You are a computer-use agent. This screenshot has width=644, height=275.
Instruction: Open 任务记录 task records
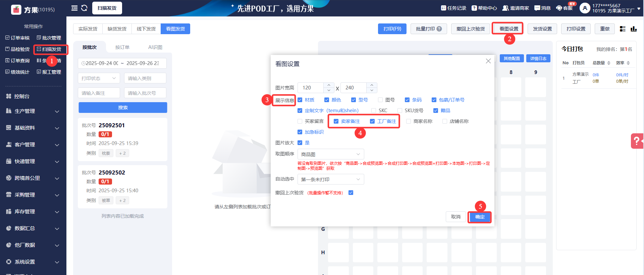[x=453, y=8]
